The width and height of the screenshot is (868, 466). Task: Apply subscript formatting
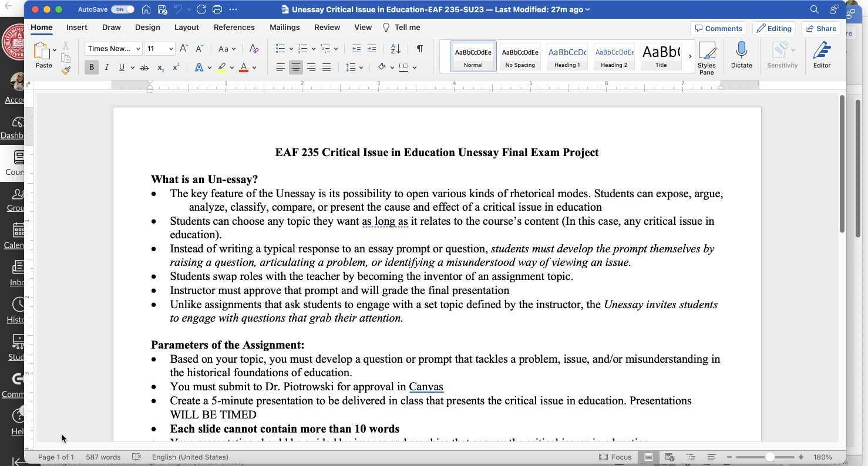[160, 67]
